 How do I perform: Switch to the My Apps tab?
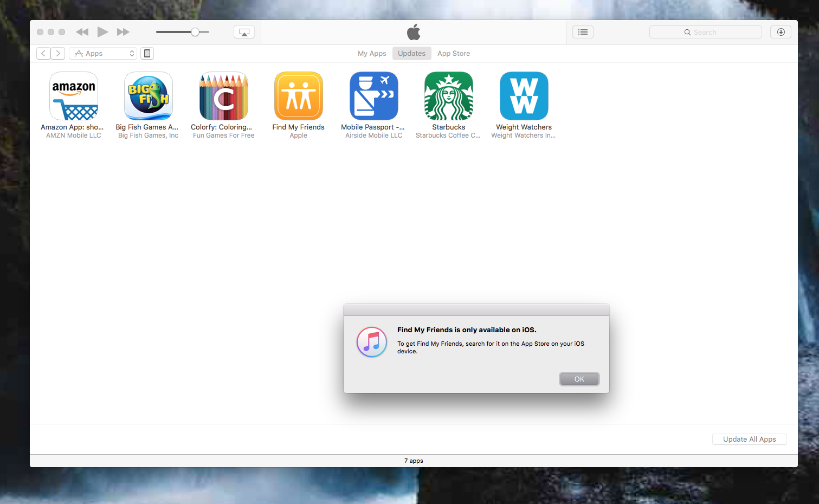click(x=372, y=53)
